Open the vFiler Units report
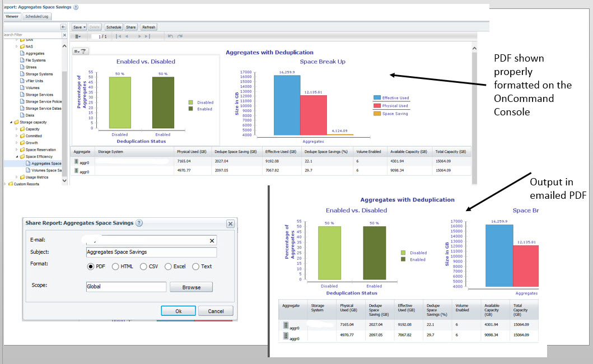Screen dimensions: 593x364 coord(31,81)
